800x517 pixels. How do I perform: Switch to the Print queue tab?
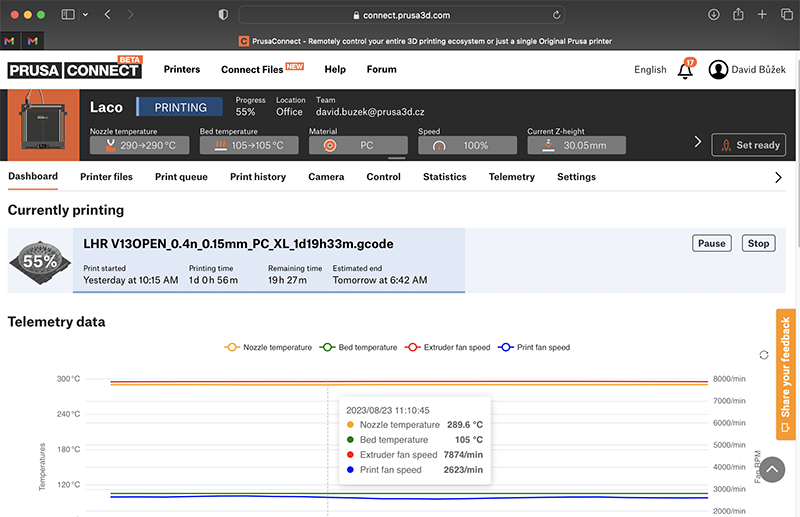click(x=181, y=177)
